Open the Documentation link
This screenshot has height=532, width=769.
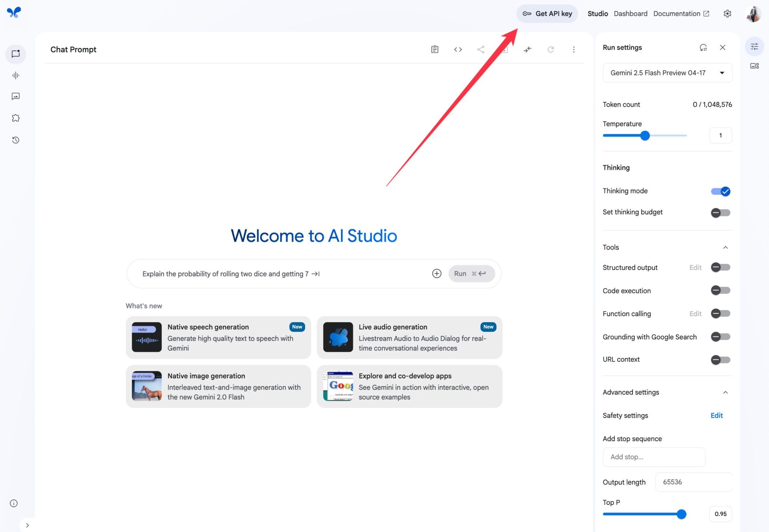[681, 14]
